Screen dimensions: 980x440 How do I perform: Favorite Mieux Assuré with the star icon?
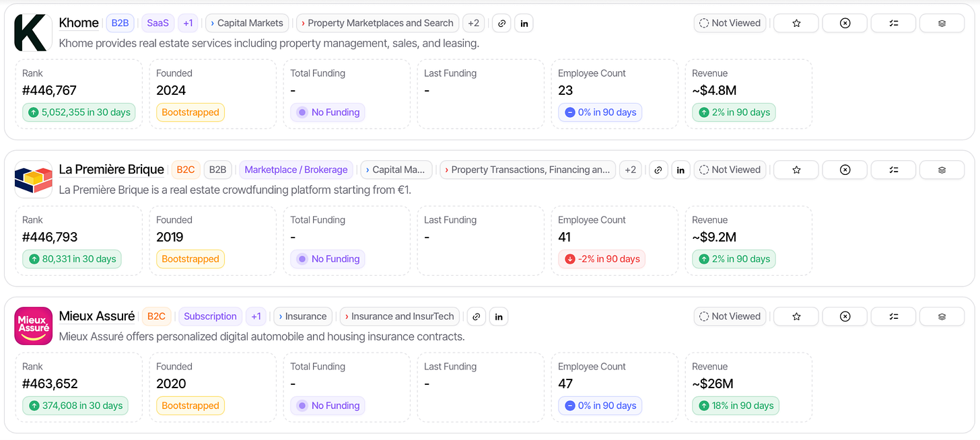tap(796, 316)
